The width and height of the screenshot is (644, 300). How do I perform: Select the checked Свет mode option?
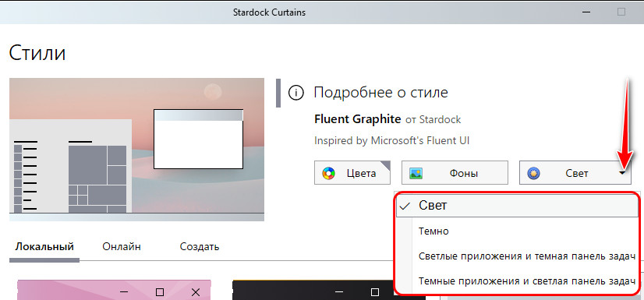[x=517, y=206]
